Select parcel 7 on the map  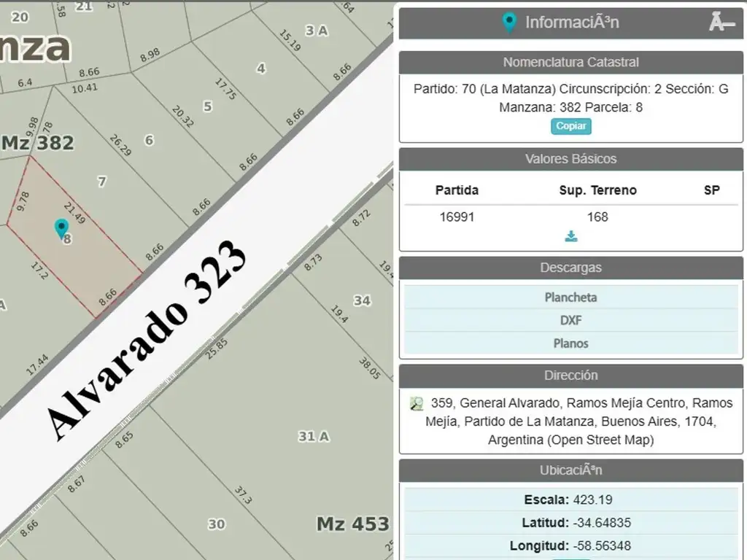coord(101,182)
